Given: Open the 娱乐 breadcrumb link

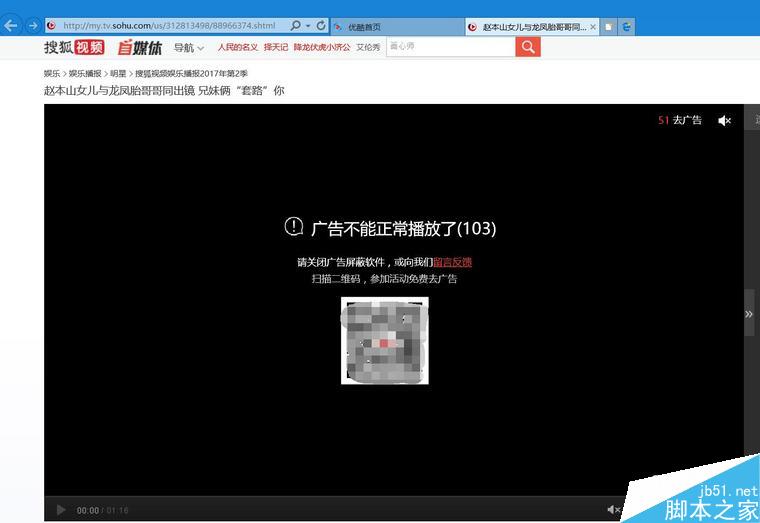Looking at the screenshot, I should point(52,73).
